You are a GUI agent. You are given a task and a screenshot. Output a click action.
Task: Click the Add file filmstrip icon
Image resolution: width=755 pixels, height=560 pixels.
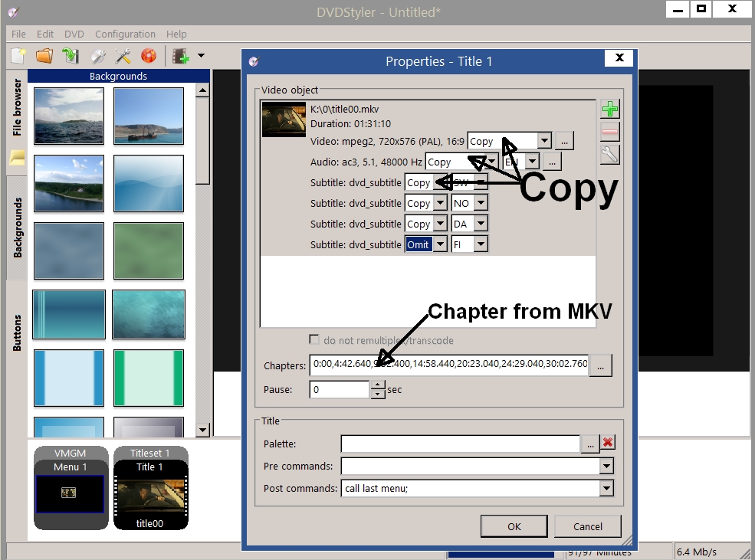tap(181, 56)
